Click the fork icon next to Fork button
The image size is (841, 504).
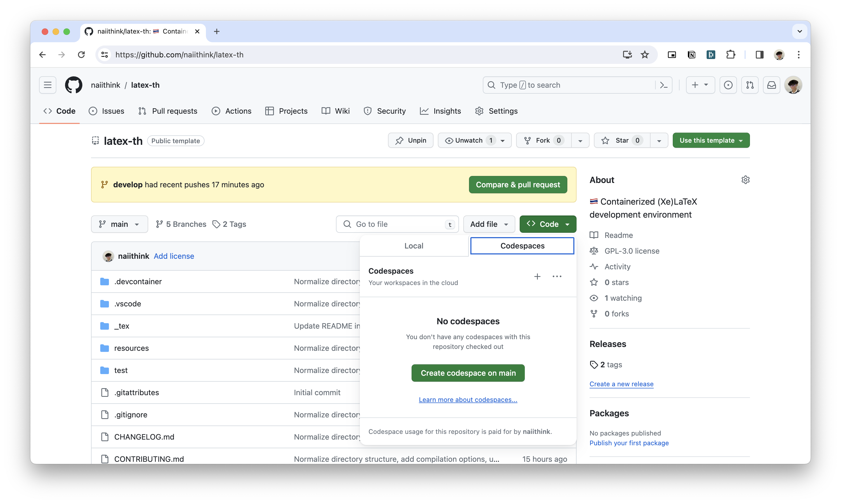pyautogui.click(x=527, y=140)
